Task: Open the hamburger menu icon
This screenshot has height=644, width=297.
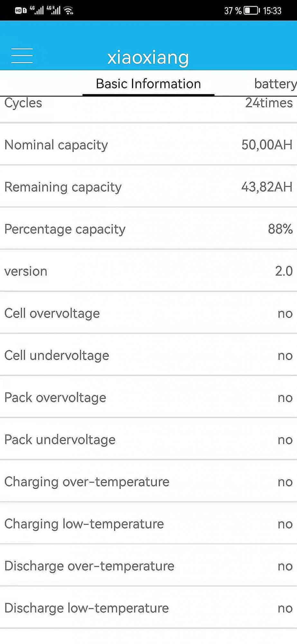Action: tap(22, 56)
